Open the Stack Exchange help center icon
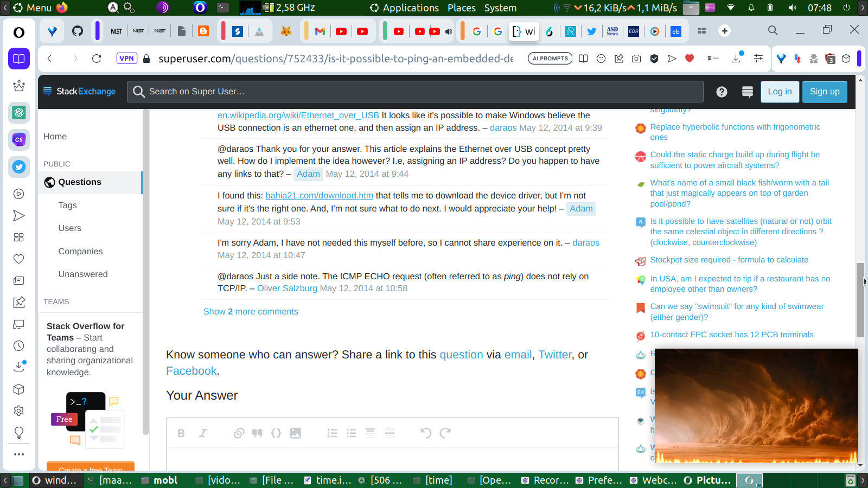Screen dimensions: 868x488 [x=722, y=92]
